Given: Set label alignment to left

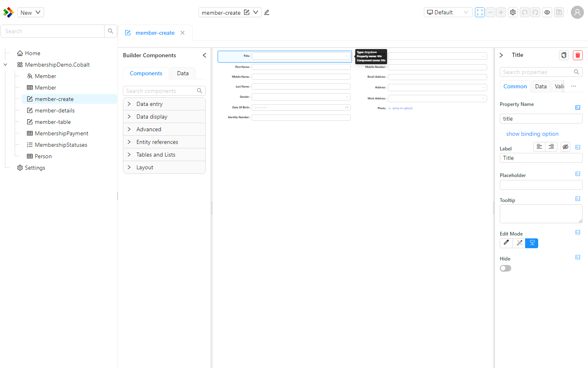Looking at the screenshot, I should point(539,147).
